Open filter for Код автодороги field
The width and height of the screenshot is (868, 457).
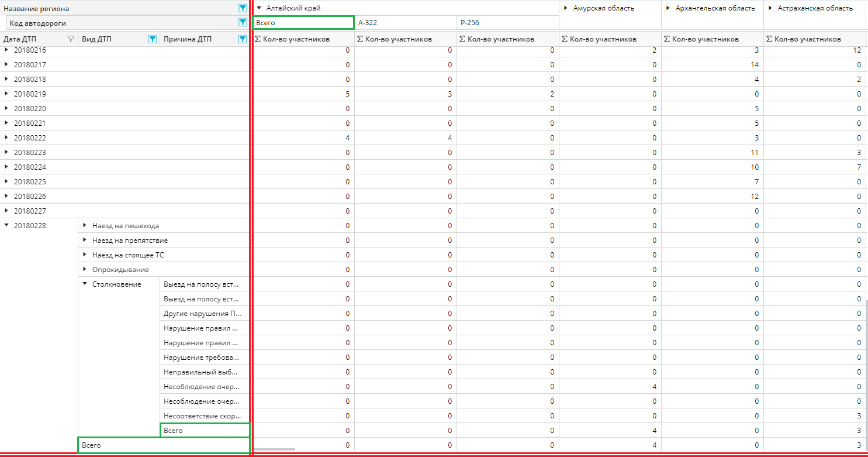243,23
